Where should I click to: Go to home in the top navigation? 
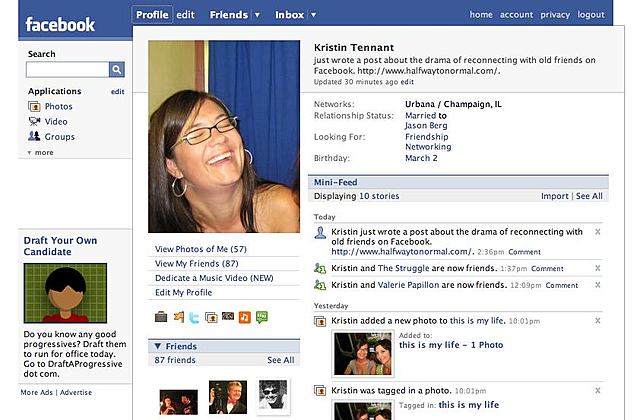481,15
